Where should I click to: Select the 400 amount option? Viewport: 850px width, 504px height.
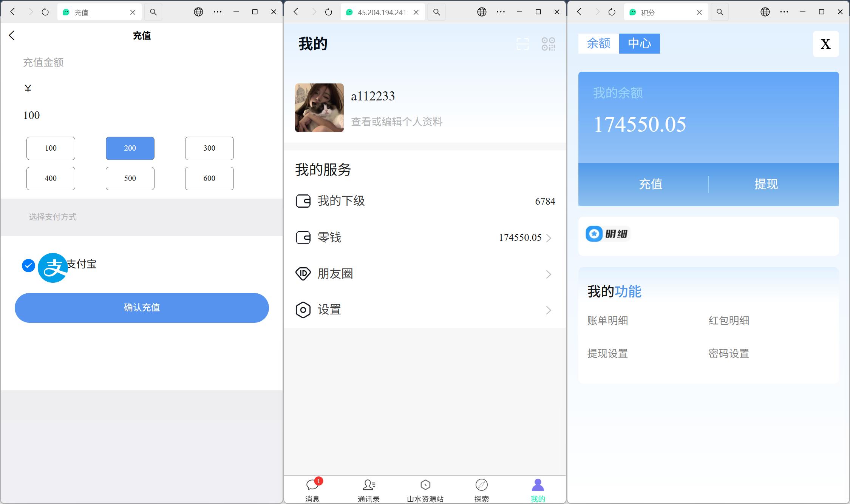[x=51, y=178]
